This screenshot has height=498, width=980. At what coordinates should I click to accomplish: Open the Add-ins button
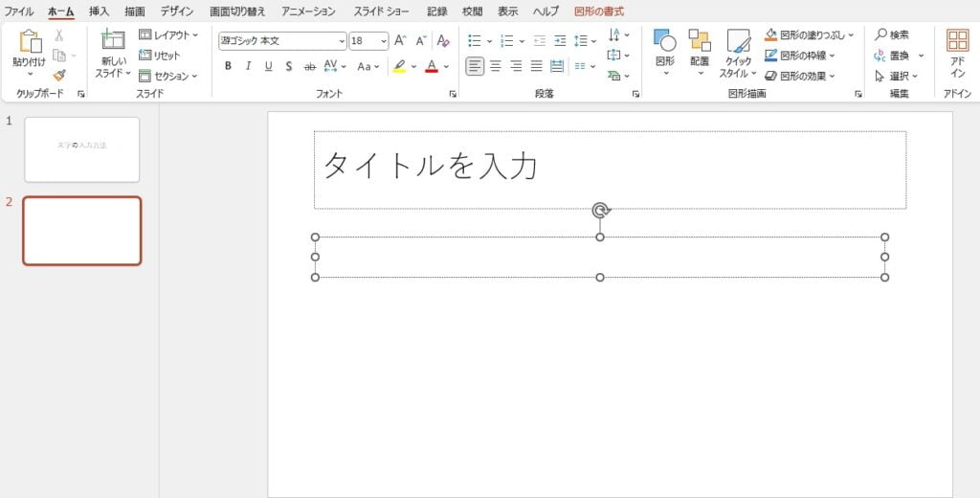pyautogui.click(x=957, y=53)
